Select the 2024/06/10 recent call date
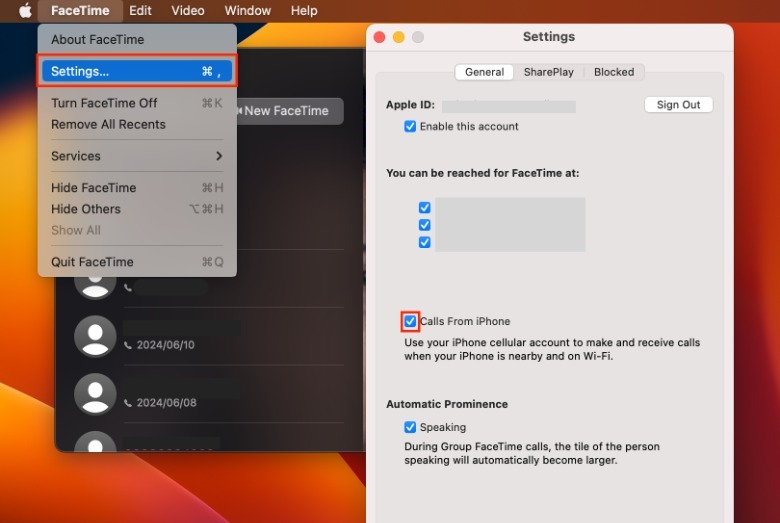Screen dimensions: 780x523 click(166, 345)
